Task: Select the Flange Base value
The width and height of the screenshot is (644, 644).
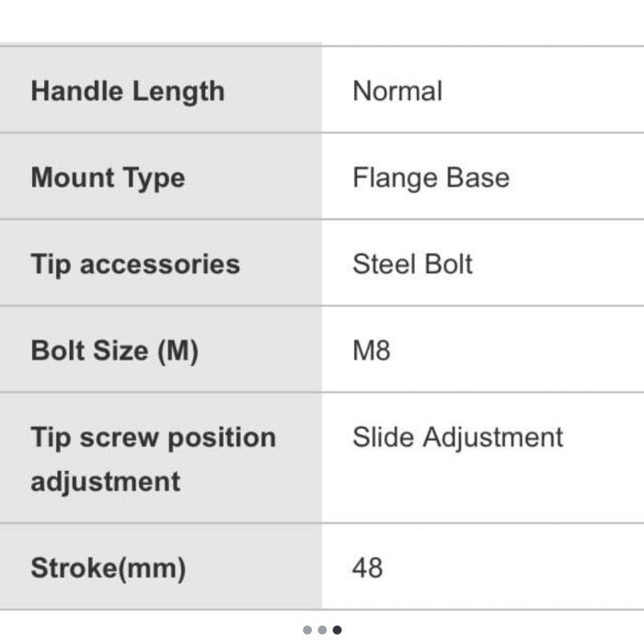Action: click(431, 178)
